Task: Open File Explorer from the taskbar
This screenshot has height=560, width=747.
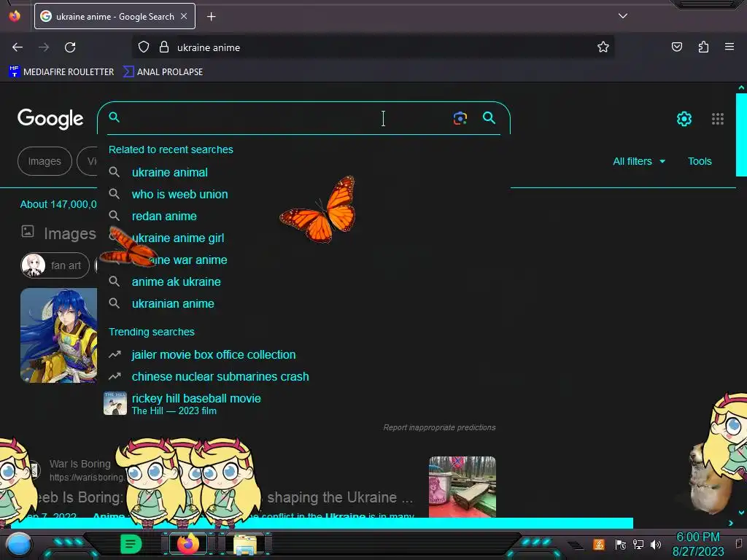Action: [x=245, y=545]
